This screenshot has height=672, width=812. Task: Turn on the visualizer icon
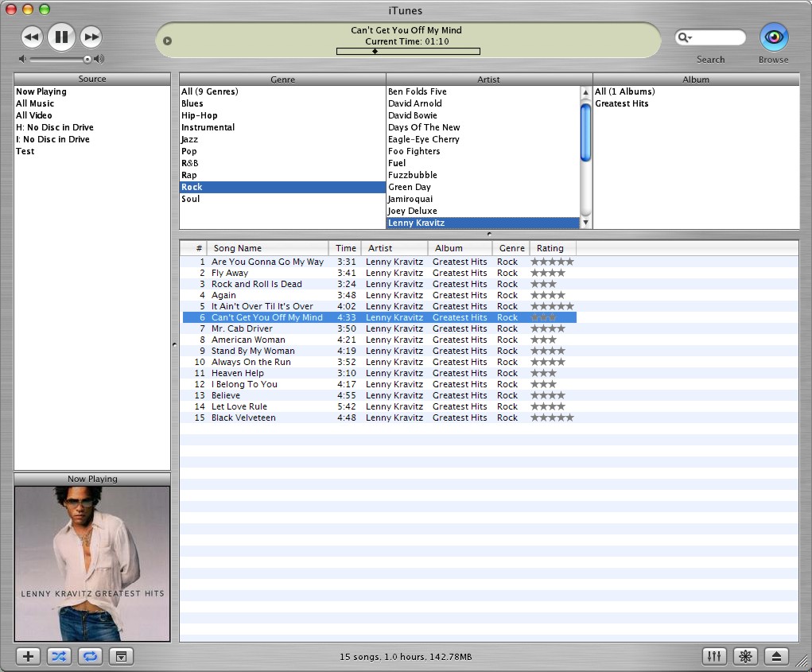pos(745,656)
